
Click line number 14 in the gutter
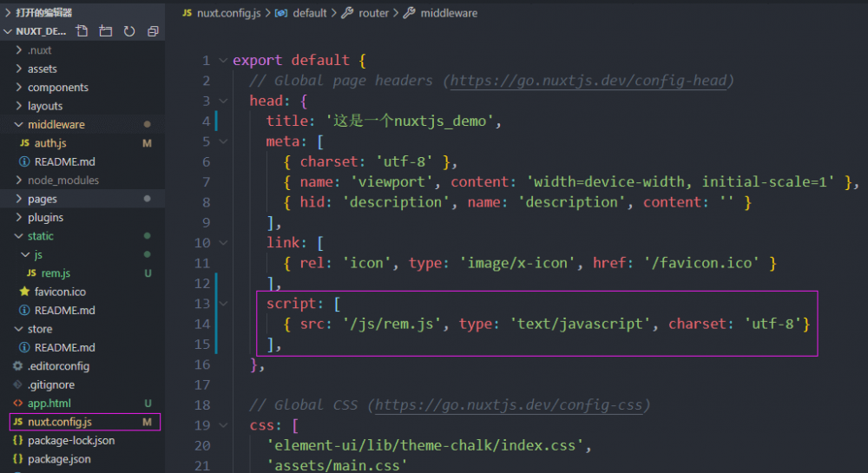pos(202,324)
